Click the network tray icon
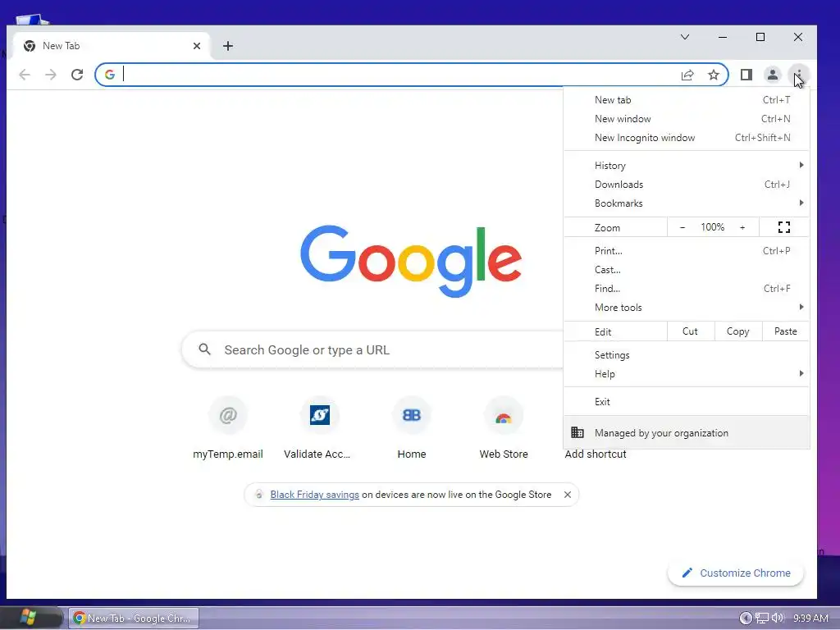 coord(762,619)
